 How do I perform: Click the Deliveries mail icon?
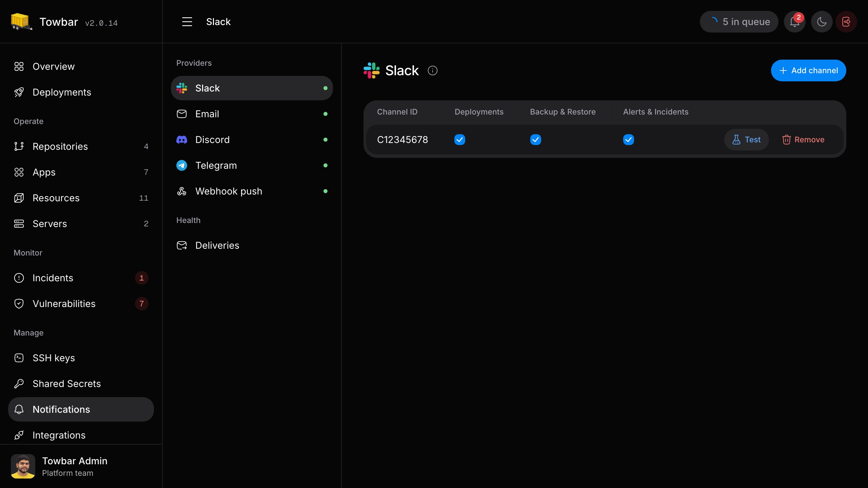(182, 245)
